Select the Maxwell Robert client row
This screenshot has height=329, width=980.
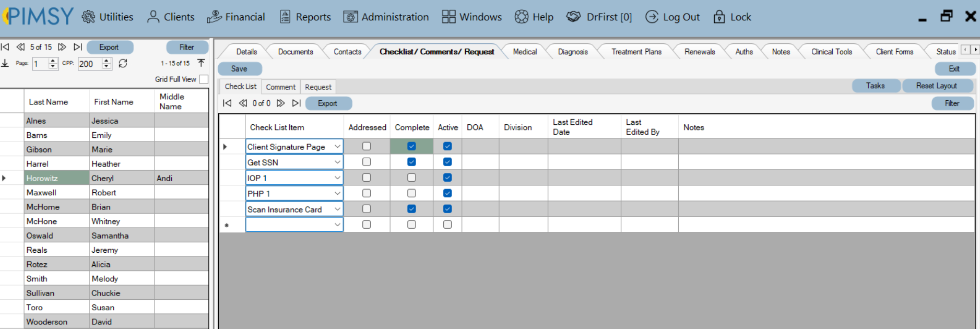pyautogui.click(x=104, y=193)
